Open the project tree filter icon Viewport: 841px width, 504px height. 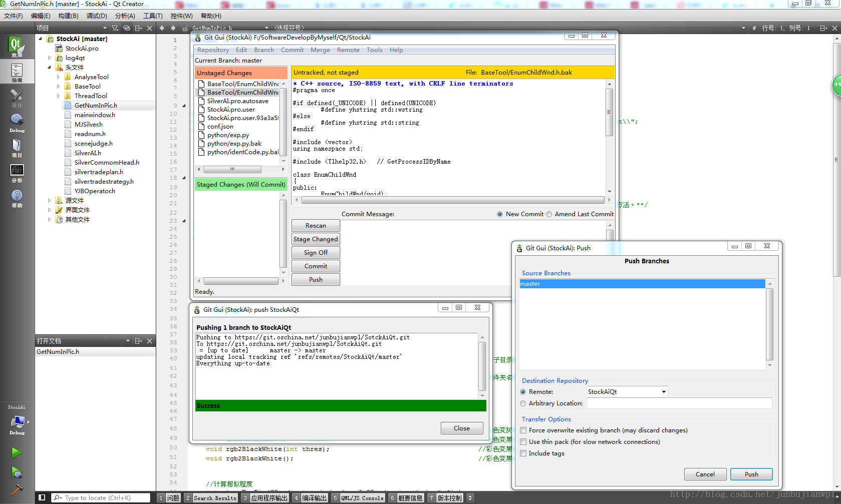(115, 28)
